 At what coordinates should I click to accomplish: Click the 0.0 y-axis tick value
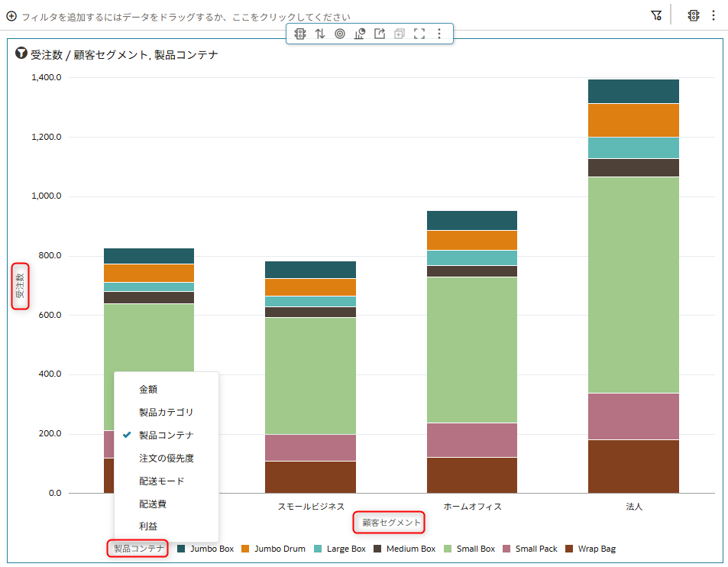coord(55,493)
